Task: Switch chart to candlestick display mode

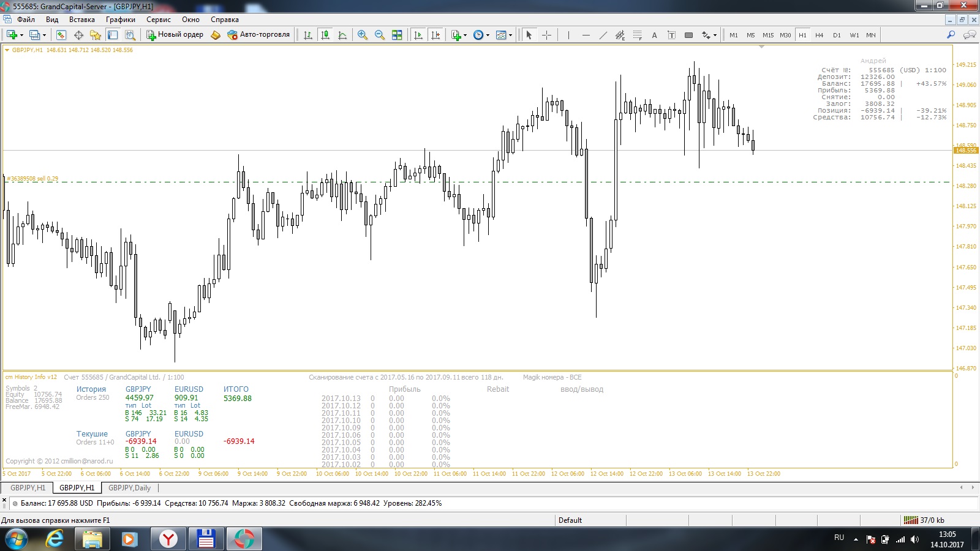Action: click(x=325, y=35)
